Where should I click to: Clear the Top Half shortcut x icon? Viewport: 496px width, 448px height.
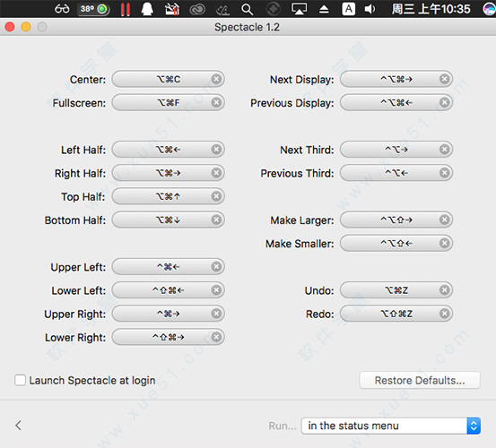pos(216,196)
